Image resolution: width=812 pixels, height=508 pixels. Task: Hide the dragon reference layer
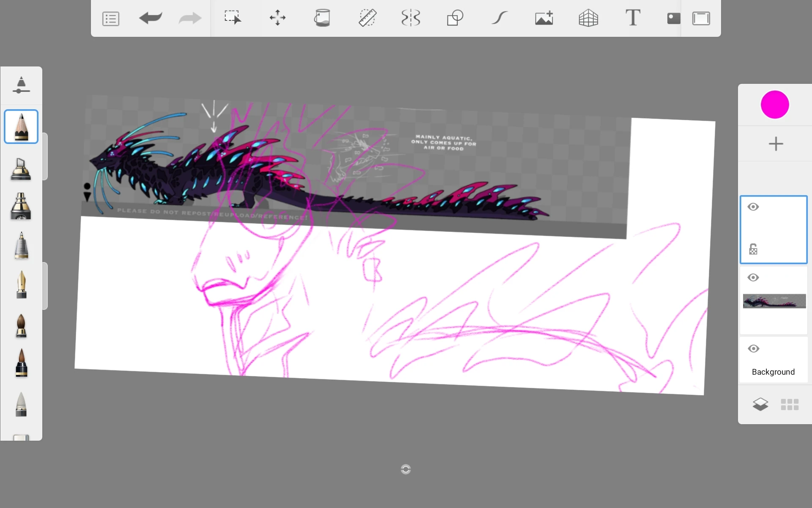point(753,277)
